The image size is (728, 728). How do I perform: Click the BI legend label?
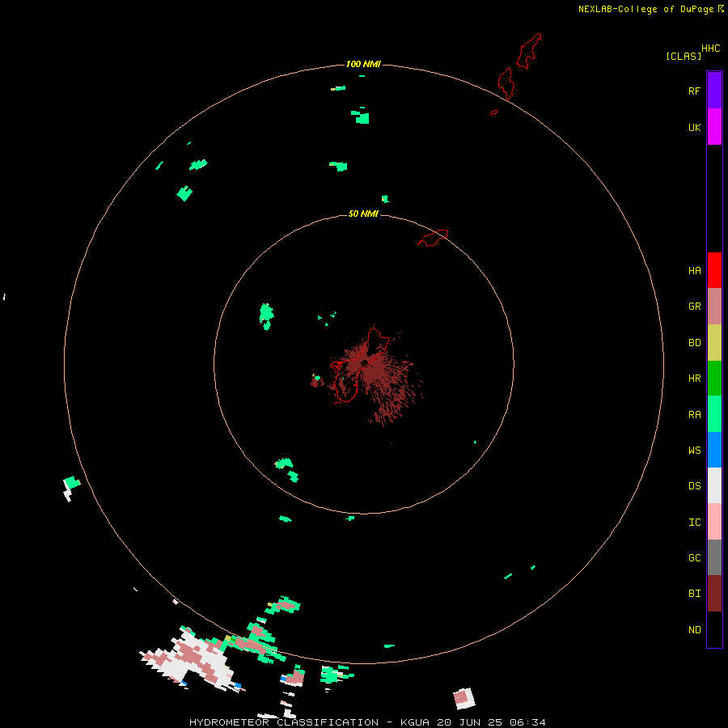[694, 594]
